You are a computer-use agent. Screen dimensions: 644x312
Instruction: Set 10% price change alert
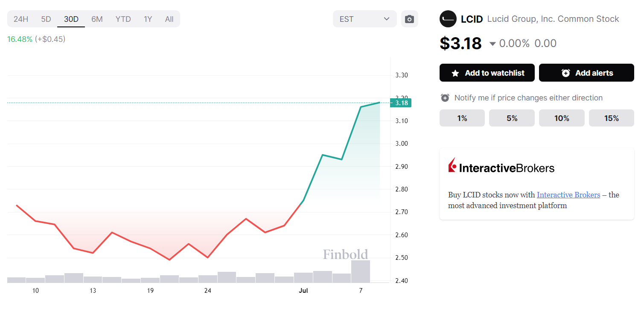pyautogui.click(x=562, y=118)
